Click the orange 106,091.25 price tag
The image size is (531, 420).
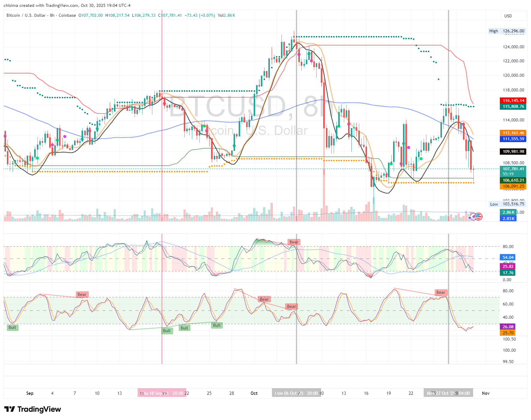[513, 186]
